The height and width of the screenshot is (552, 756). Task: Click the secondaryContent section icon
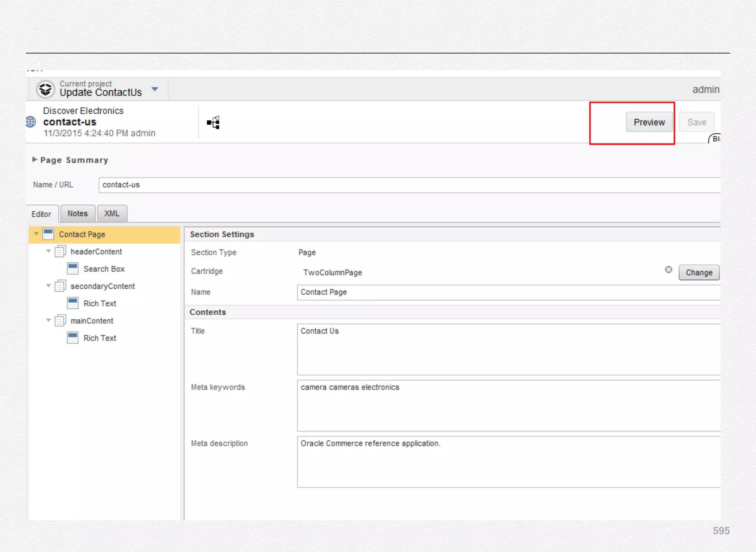point(60,286)
